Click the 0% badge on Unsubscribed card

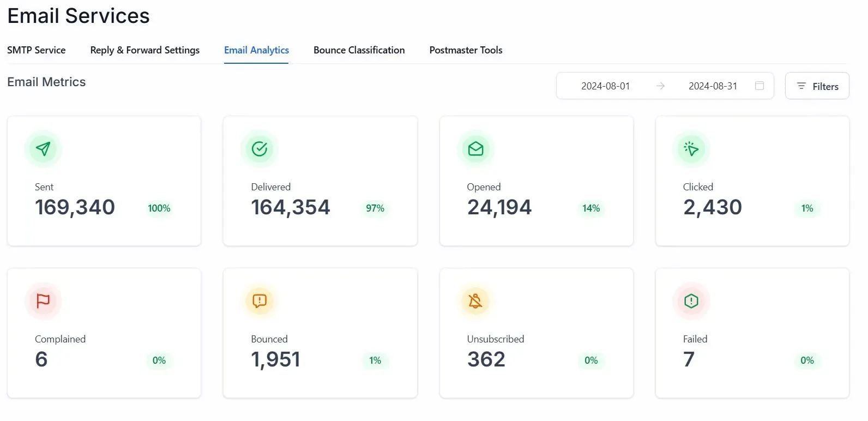click(x=591, y=360)
